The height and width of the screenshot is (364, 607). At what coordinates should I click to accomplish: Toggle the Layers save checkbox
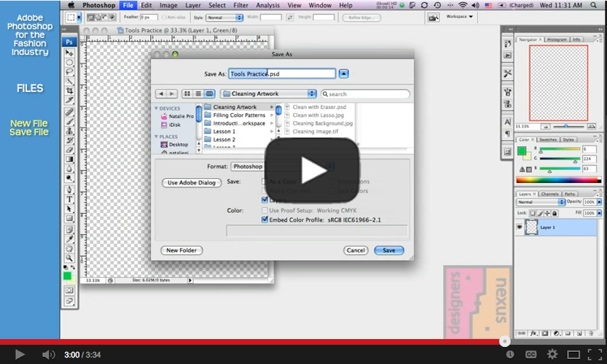(x=265, y=200)
